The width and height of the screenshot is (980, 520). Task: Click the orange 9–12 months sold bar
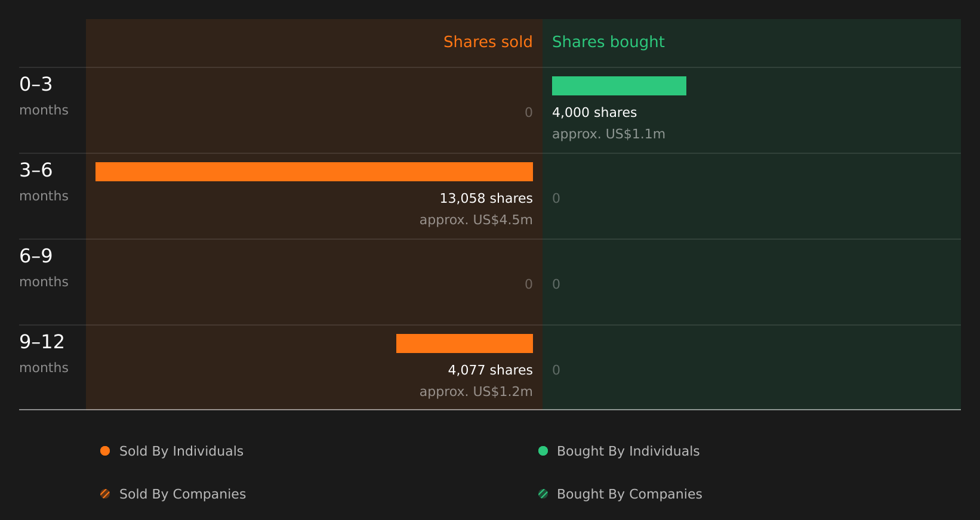(464, 343)
